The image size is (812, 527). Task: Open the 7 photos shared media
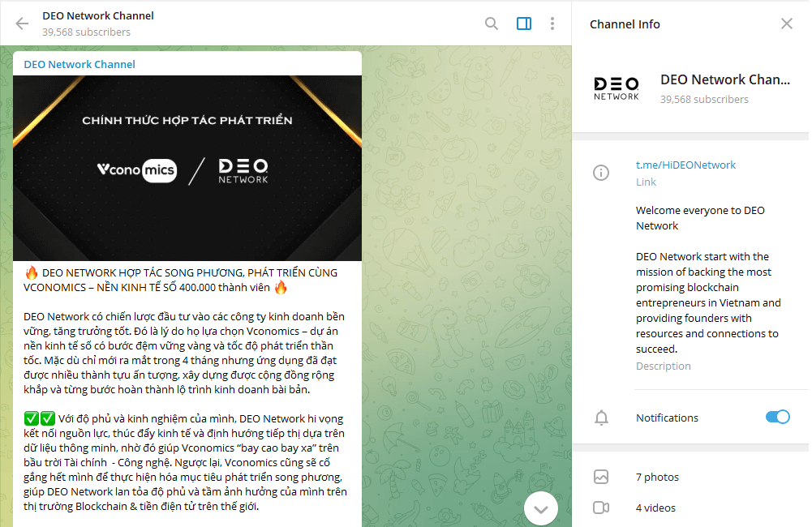click(657, 477)
